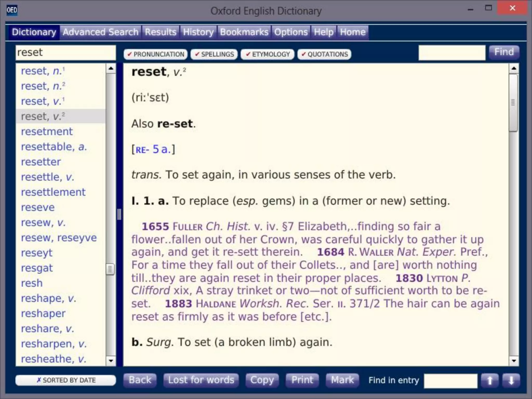The width and height of the screenshot is (532, 399).
Task: Select resettle, v. in the word list
Action: (x=47, y=177)
